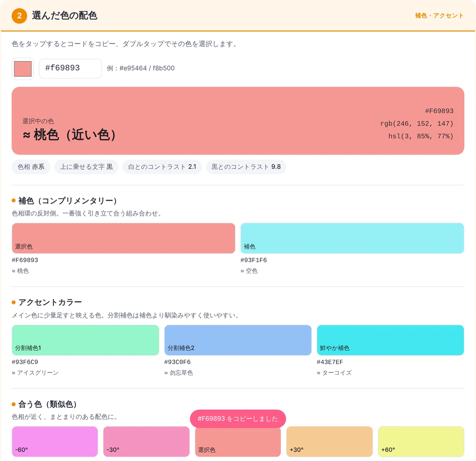Click the ≈ アイスグリーン color name

click(x=35, y=373)
